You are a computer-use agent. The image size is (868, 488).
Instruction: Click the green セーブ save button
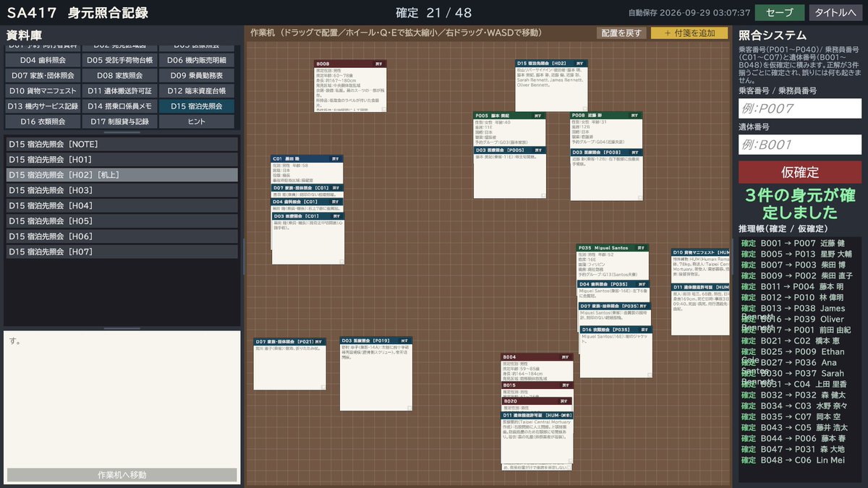point(780,12)
